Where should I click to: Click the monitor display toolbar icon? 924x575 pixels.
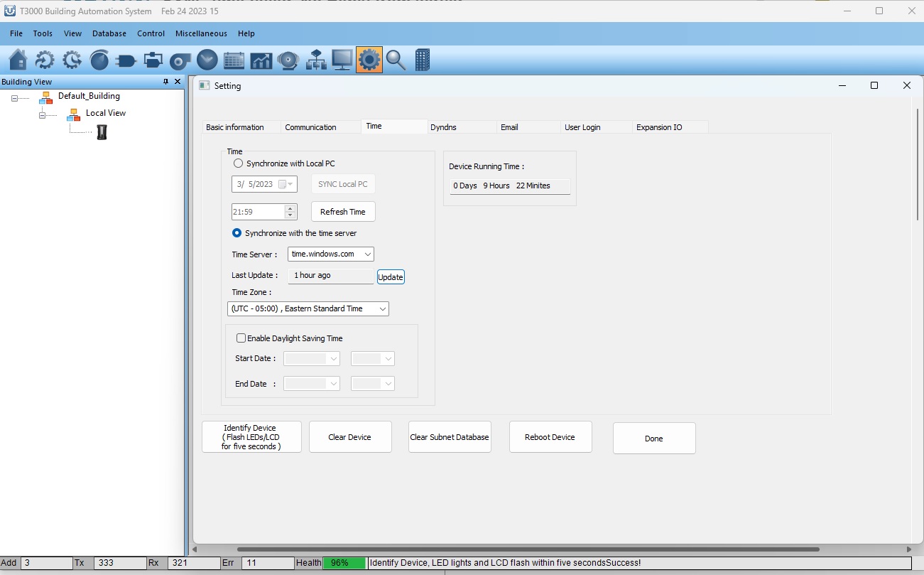342,60
